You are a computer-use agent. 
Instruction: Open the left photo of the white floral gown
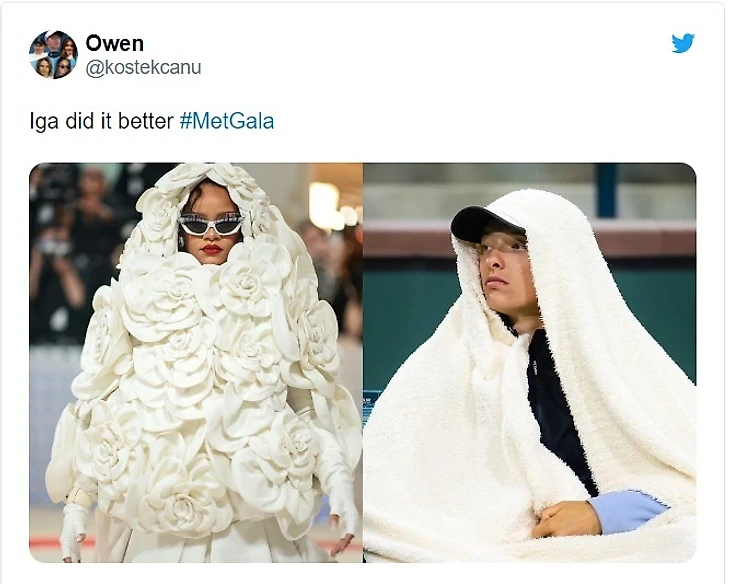pos(196,362)
